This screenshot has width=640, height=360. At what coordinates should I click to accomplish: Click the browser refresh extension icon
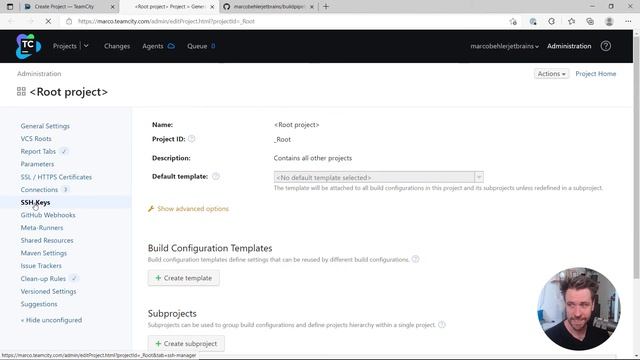[552, 21]
